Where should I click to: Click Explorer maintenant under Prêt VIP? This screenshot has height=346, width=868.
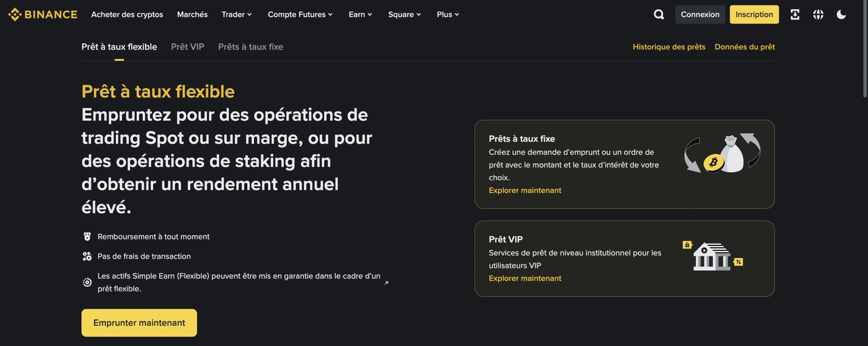click(525, 278)
